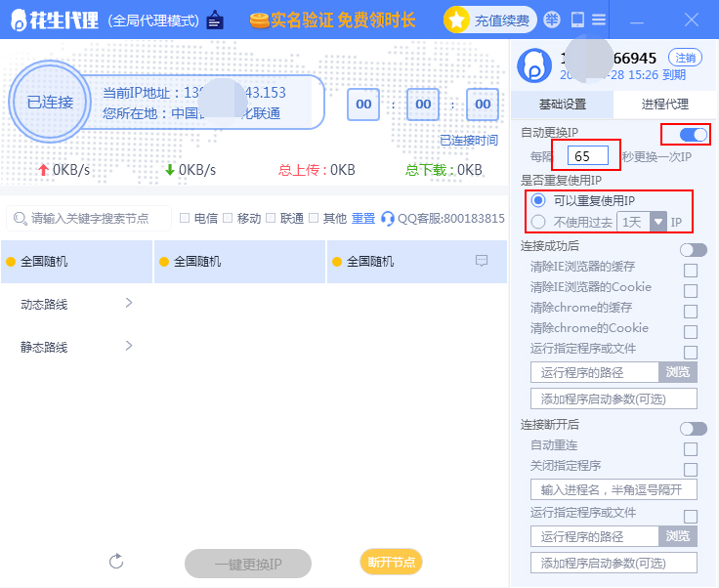Click startup parameters field under 连接成功后
This screenshot has height=588, width=719.
pyautogui.click(x=613, y=399)
